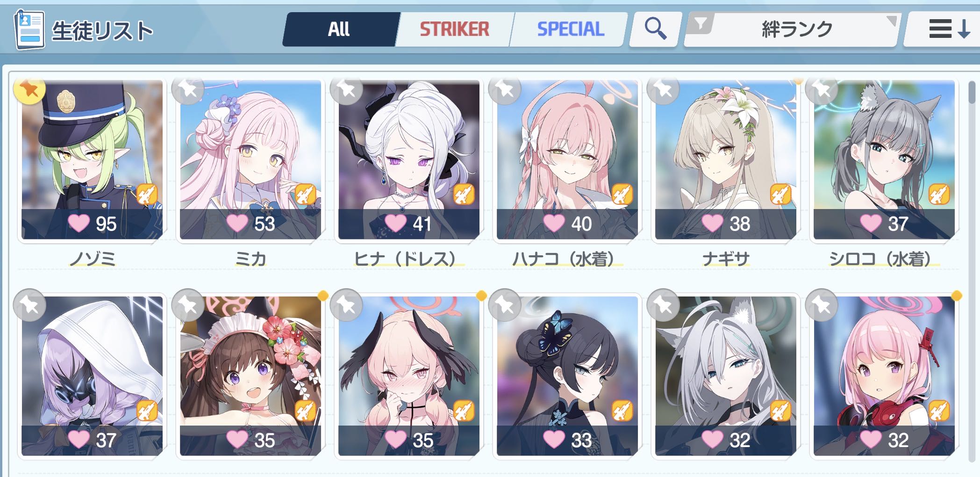The height and width of the screenshot is (477, 980).
Task: Select the All tab
Action: [339, 29]
